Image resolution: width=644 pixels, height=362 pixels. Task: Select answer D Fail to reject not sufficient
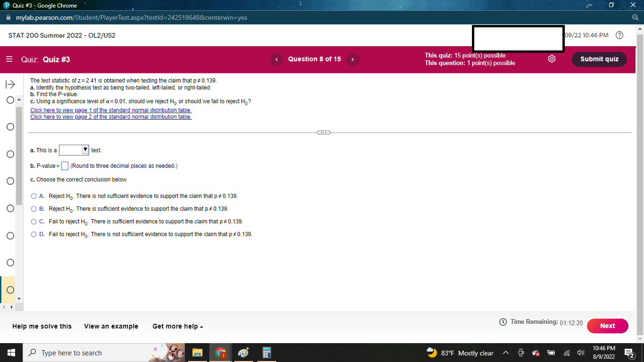pyautogui.click(x=34, y=234)
